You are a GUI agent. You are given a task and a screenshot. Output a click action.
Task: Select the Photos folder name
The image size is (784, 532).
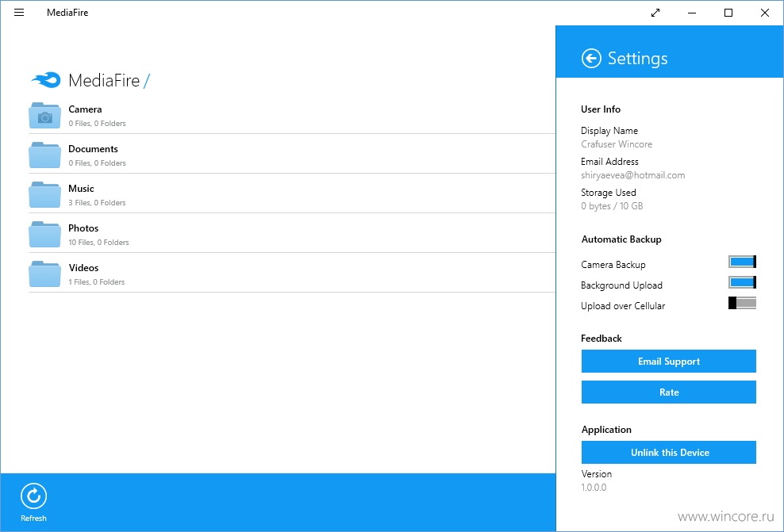coord(83,228)
